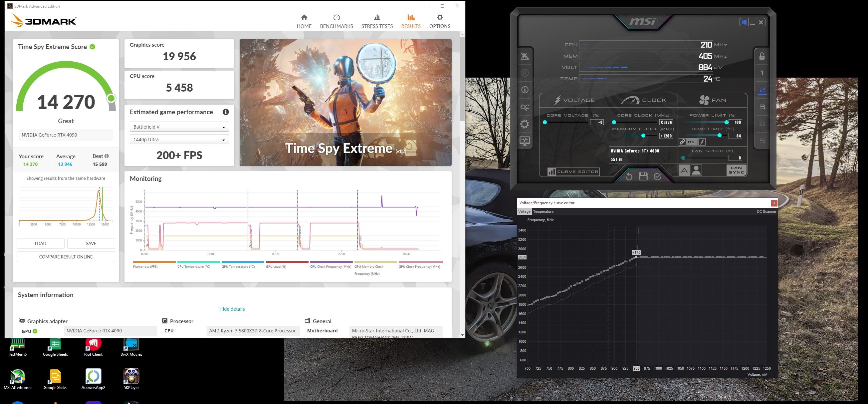Click the save profile floppy icon
This screenshot has width=868, height=404.
click(x=643, y=177)
